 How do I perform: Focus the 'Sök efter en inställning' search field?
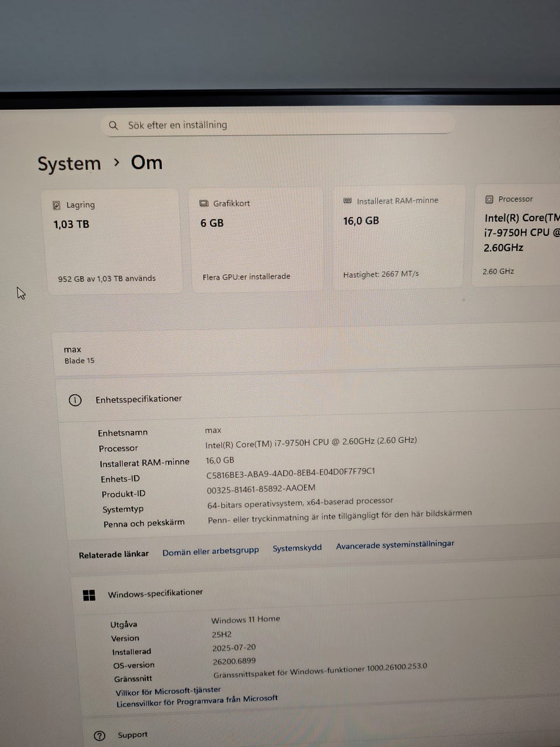pyautogui.click(x=278, y=124)
